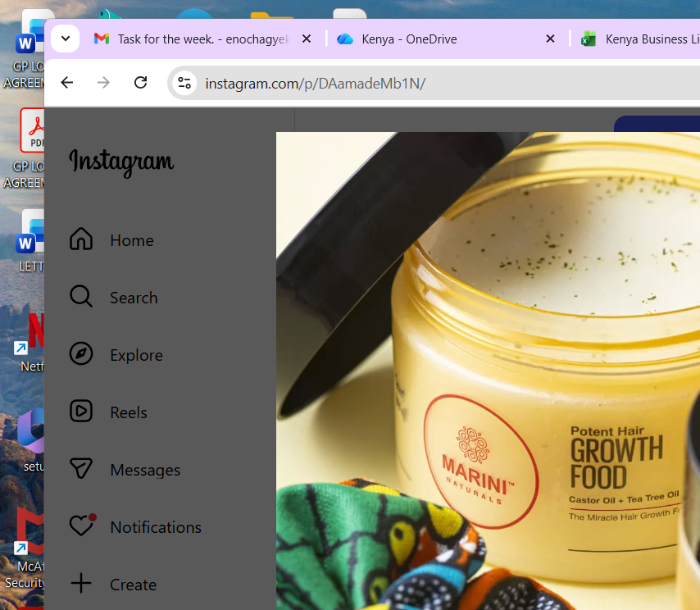Click the Messages label in the sidebar
This screenshot has width=700, height=610.
(146, 470)
